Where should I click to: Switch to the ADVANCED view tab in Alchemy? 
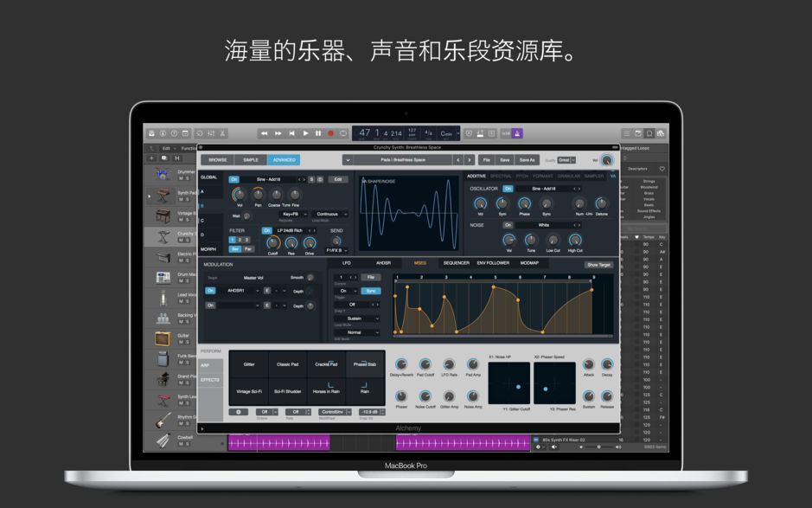tap(284, 159)
